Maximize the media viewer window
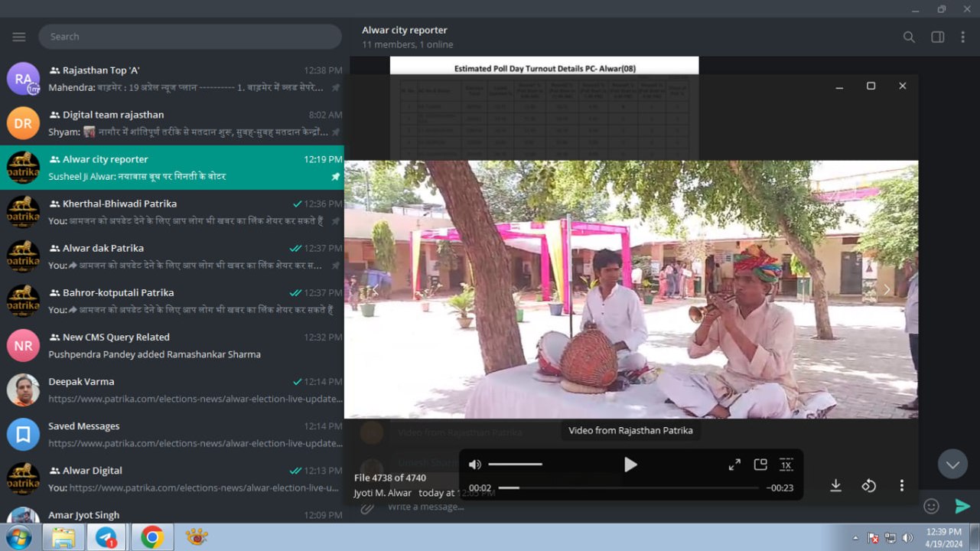Image resolution: width=980 pixels, height=551 pixels. (x=871, y=86)
